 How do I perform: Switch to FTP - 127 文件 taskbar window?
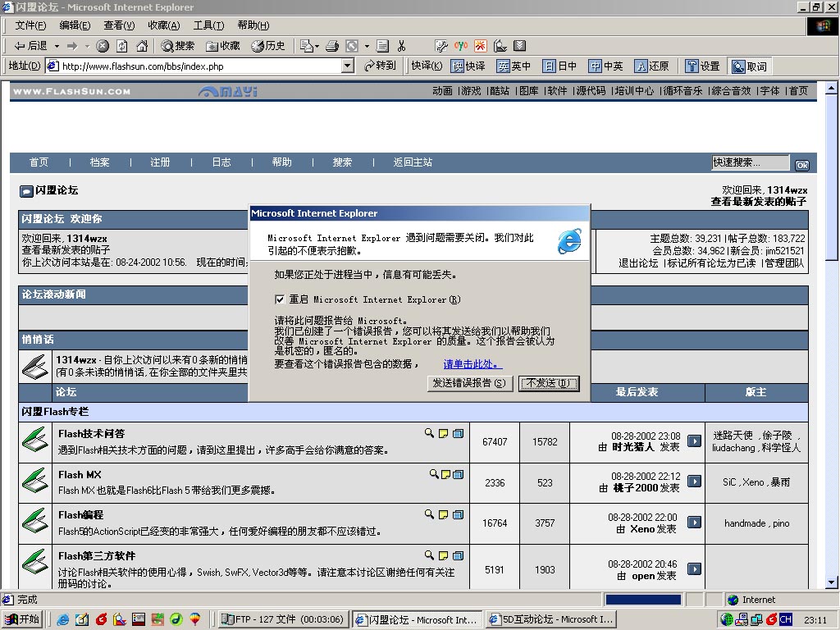(x=283, y=619)
